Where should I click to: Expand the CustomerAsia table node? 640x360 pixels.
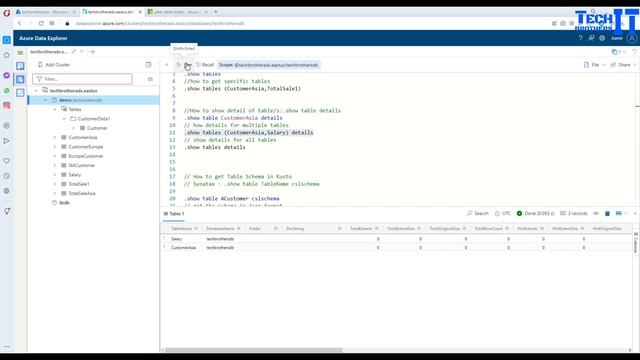tap(55, 138)
